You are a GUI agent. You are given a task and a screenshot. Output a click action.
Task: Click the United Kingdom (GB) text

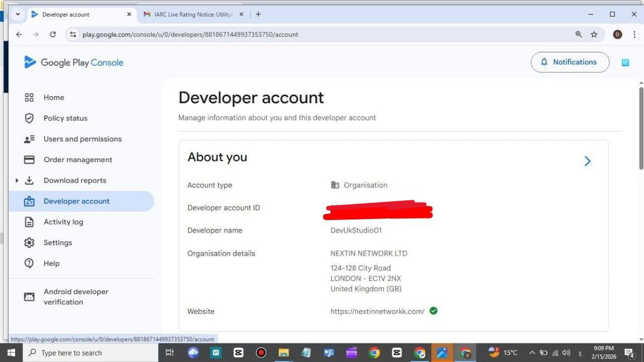coord(366,289)
